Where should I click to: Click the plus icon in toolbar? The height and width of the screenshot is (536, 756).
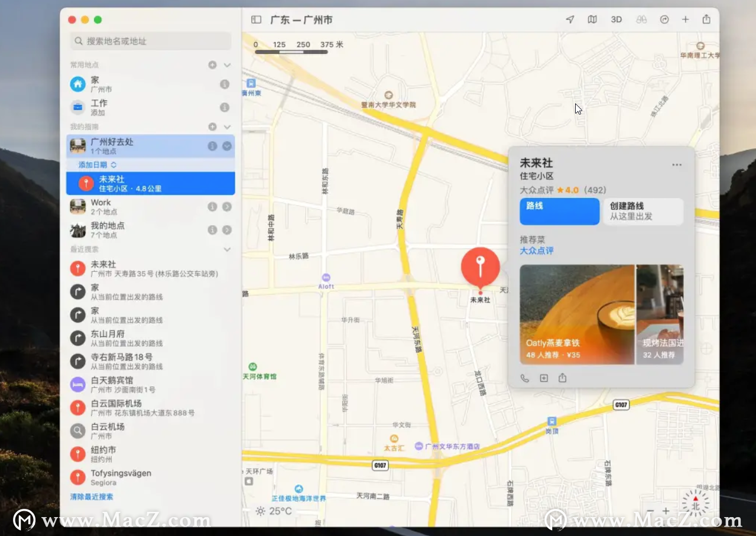[685, 20]
